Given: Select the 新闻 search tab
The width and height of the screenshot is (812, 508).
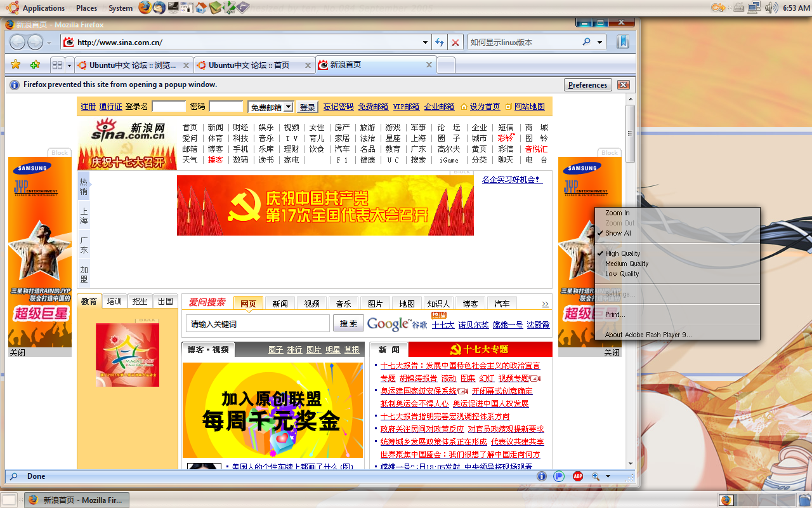Looking at the screenshot, I should [280, 304].
